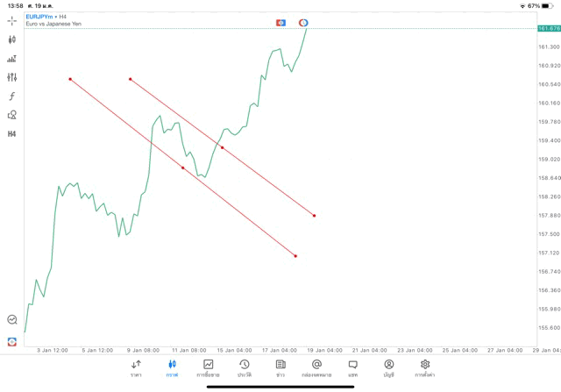Image resolution: width=561 pixels, height=392 pixels.
Task: Tap the circular icon beside the trade button
Action: (303, 22)
